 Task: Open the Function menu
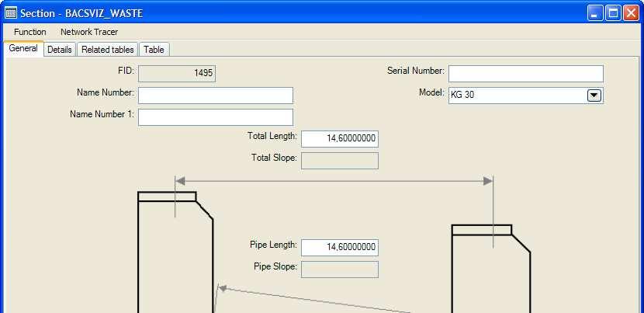30,32
